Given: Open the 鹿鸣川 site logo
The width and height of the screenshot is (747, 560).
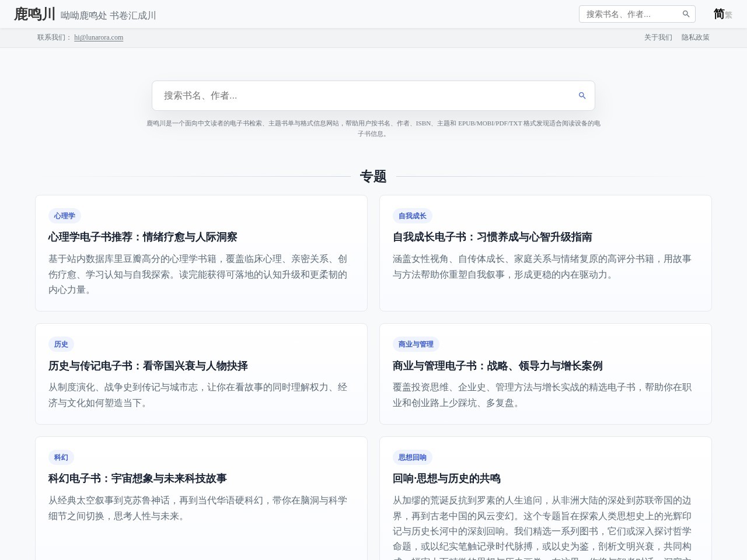Looking at the screenshot, I should [x=34, y=14].
